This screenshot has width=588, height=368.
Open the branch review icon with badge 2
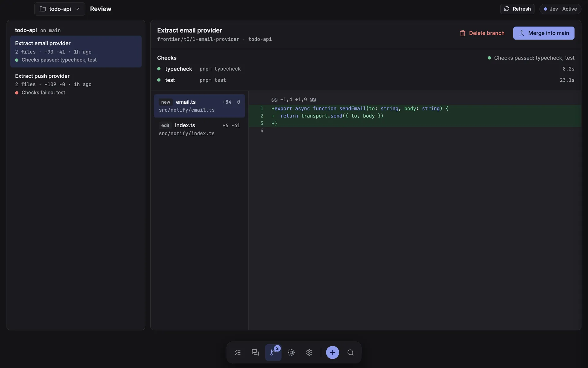[x=273, y=352]
